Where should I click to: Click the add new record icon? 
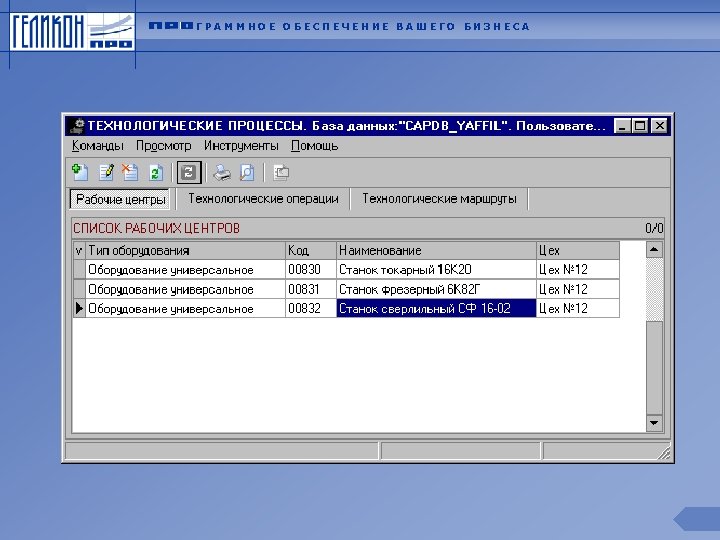click(81, 172)
